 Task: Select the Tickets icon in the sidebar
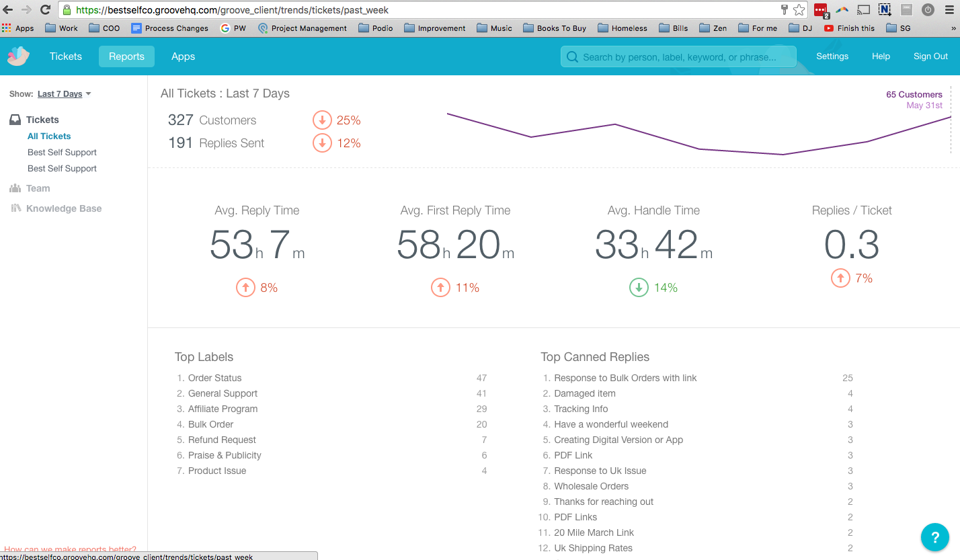click(x=14, y=119)
